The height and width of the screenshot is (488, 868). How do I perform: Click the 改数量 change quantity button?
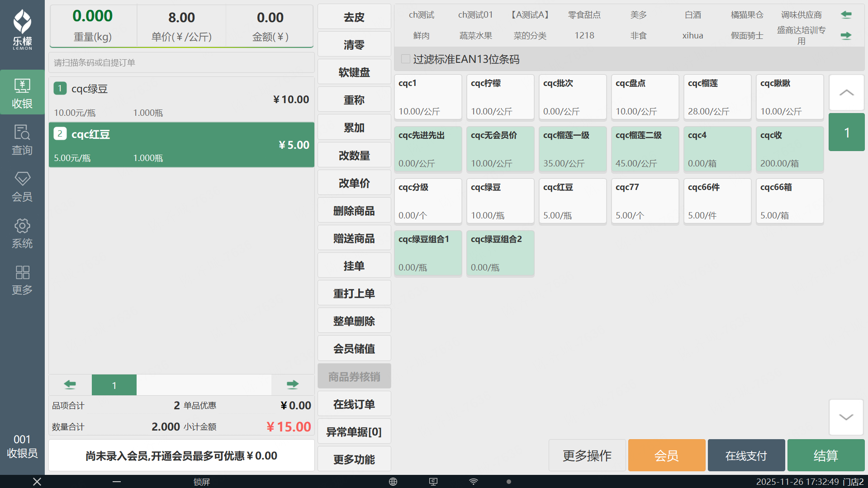354,156
